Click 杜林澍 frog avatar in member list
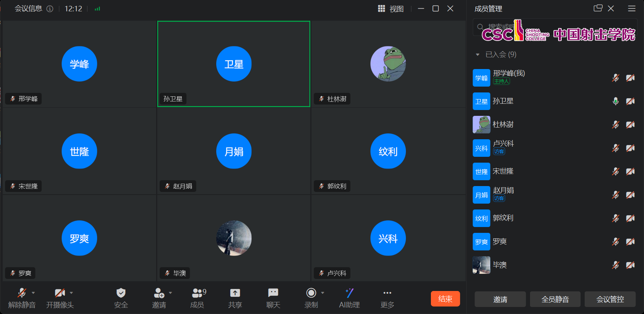644x314 pixels. [x=481, y=124]
